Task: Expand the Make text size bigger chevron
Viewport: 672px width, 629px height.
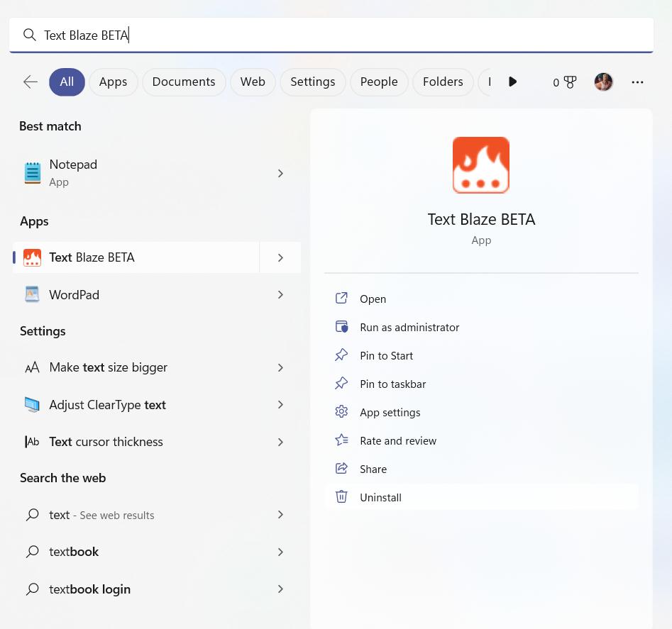Action: tap(280, 367)
